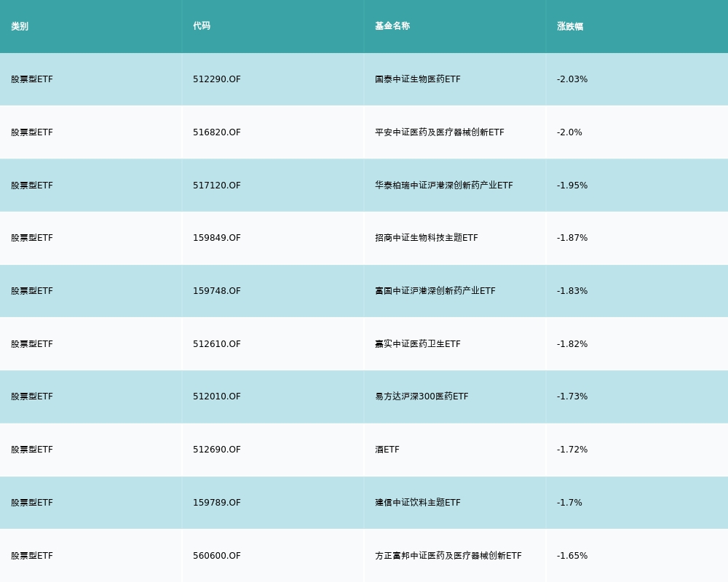This screenshot has height=582, width=728.
Task: Select fund code 159849.OF
Action: point(217,238)
